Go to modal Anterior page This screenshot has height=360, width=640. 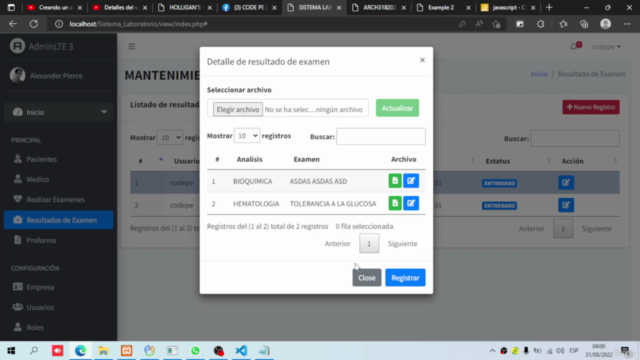click(337, 244)
